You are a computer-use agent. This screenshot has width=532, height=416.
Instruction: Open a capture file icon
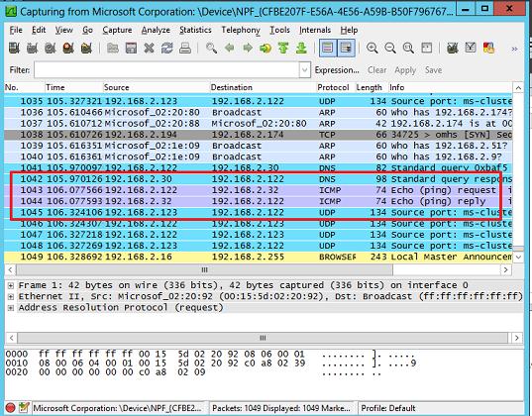113,49
